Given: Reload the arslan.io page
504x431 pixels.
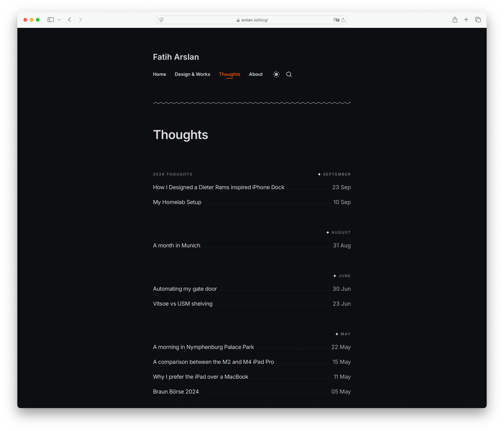Looking at the screenshot, I should [343, 20].
